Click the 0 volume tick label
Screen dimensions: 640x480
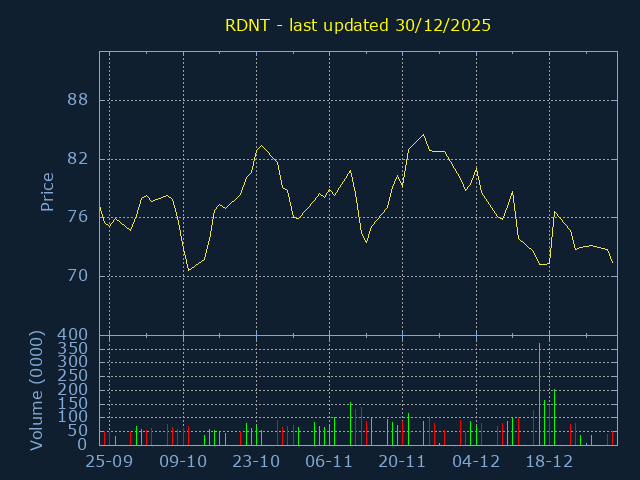(x=84, y=444)
